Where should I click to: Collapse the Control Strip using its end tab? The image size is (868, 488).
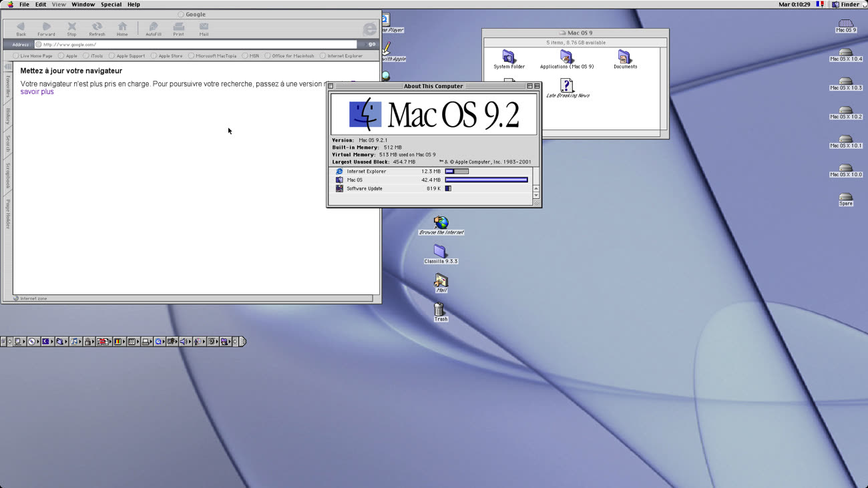click(x=242, y=342)
